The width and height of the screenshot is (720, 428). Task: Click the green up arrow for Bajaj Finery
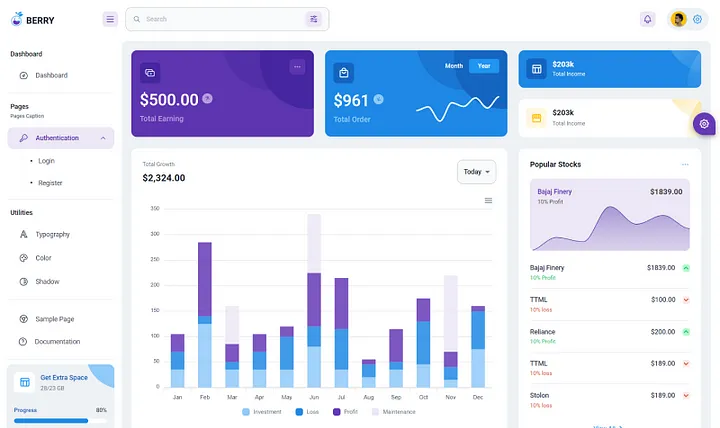pos(686,268)
